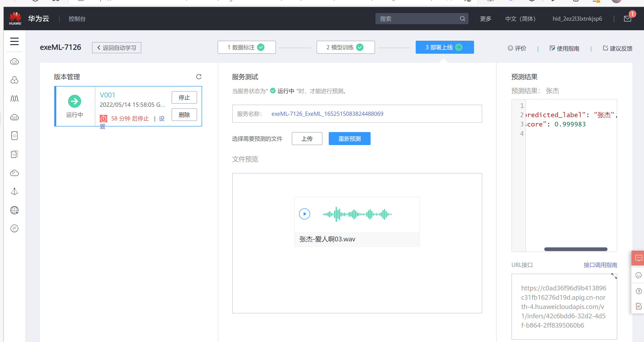Click the red auto-stop timer icon
This screenshot has width=644, height=342.
pos(103,118)
